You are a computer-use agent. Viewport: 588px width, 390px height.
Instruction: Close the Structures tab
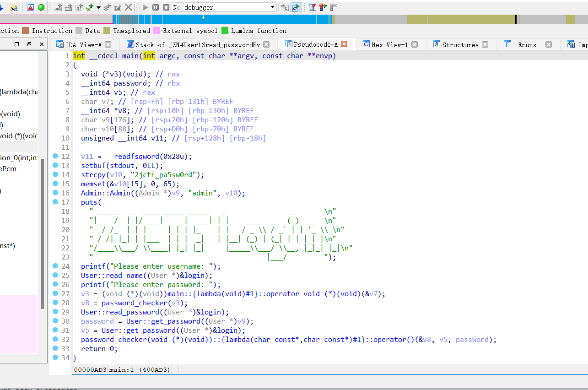485,44
